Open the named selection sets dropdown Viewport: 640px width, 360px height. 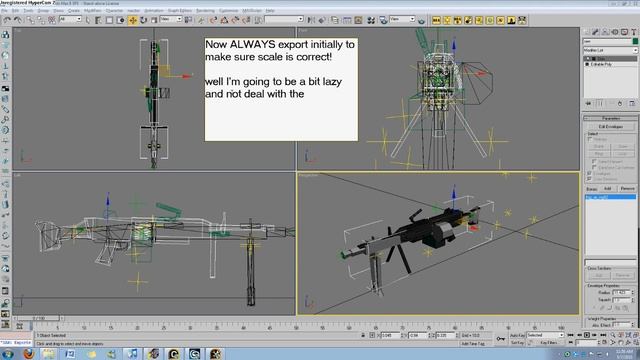pyautogui.click(x=284, y=19)
